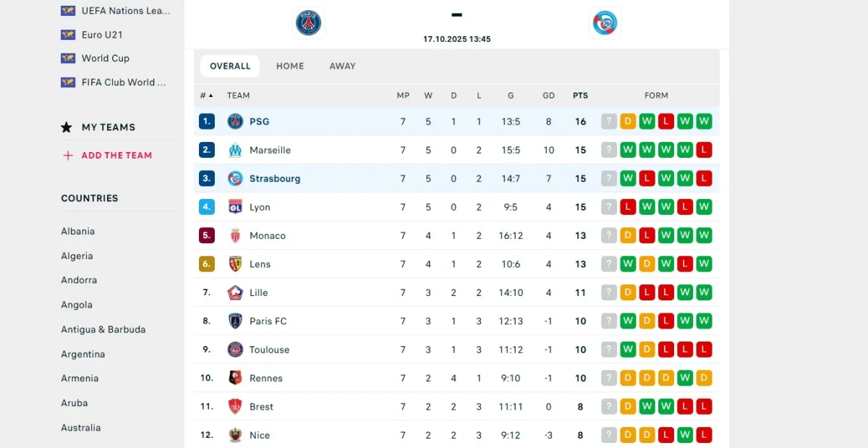Image resolution: width=868 pixels, height=448 pixels.
Task: Click Marseille team logo in table
Action: click(x=235, y=150)
